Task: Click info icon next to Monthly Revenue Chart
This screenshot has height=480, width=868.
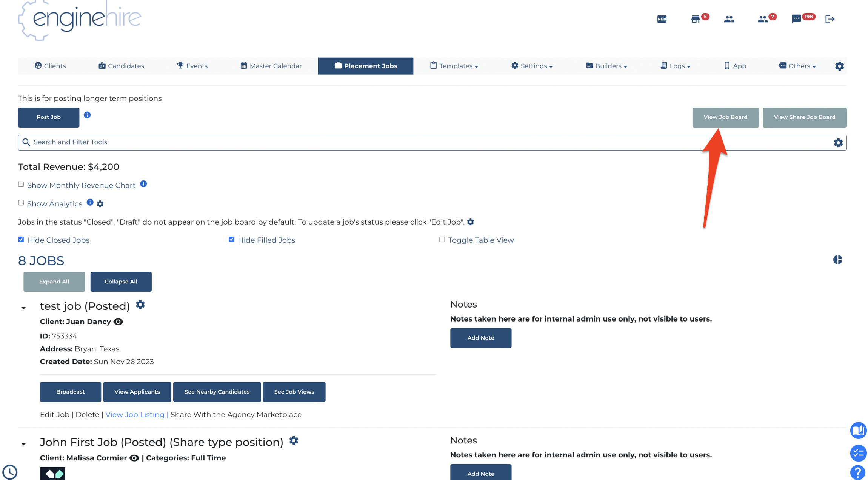Action: point(143,184)
